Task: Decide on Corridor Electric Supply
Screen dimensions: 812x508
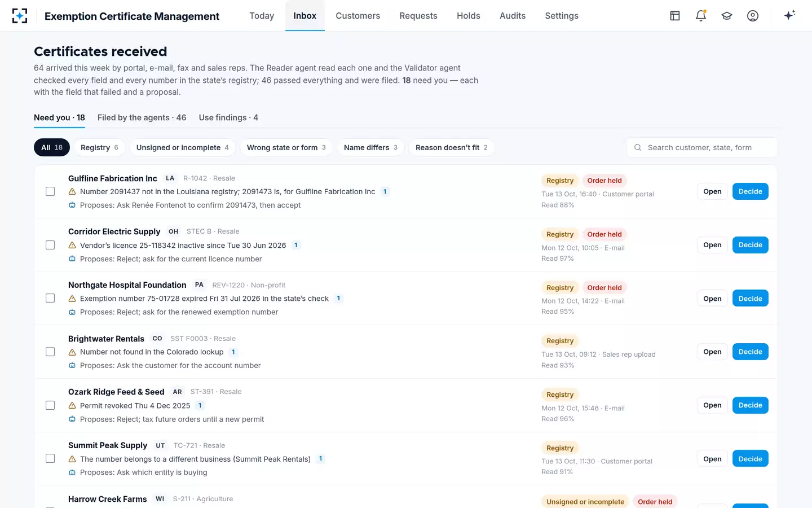Action: coord(750,245)
